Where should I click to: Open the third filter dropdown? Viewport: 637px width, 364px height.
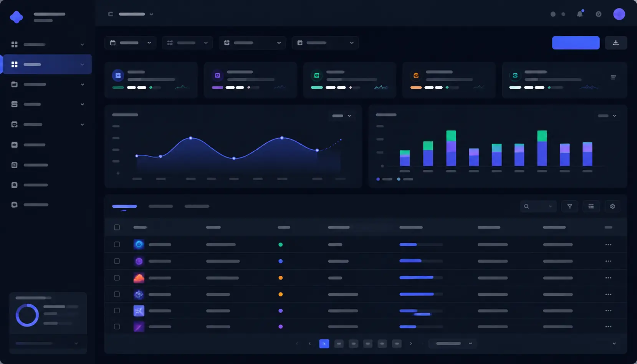pyautogui.click(x=252, y=43)
